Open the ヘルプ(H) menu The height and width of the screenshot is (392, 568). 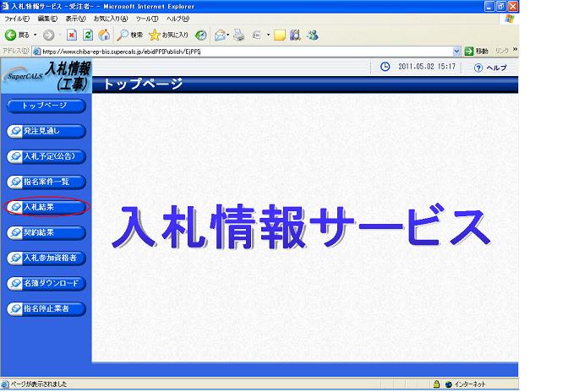pyautogui.click(x=177, y=19)
